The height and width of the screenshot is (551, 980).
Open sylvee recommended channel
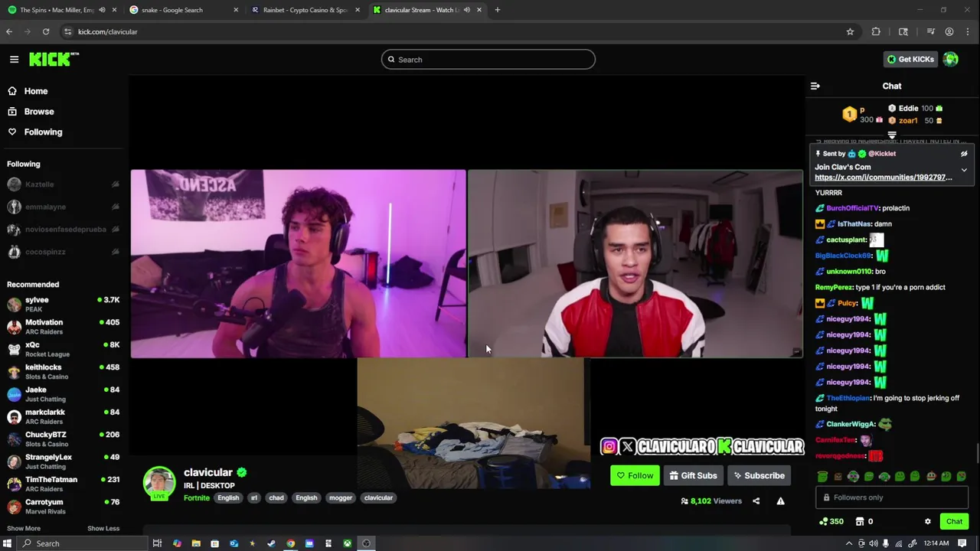pyautogui.click(x=63, y=305)
